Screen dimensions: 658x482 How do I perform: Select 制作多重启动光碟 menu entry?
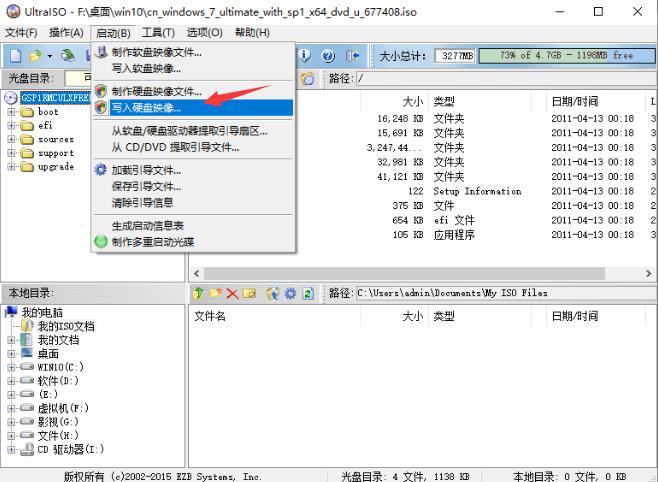point(193,242)
